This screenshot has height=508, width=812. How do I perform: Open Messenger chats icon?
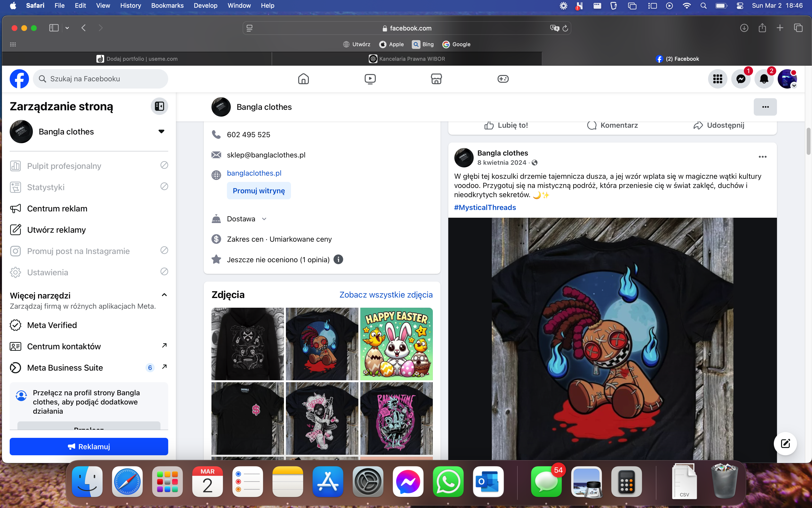(x=741, y=79)
